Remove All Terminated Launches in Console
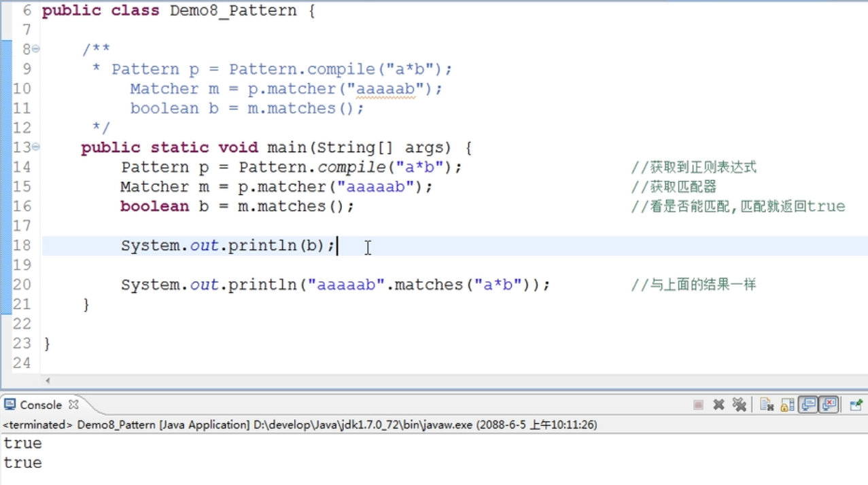The width and height of the screenshot is (868, 485). [x=740, y=405]
